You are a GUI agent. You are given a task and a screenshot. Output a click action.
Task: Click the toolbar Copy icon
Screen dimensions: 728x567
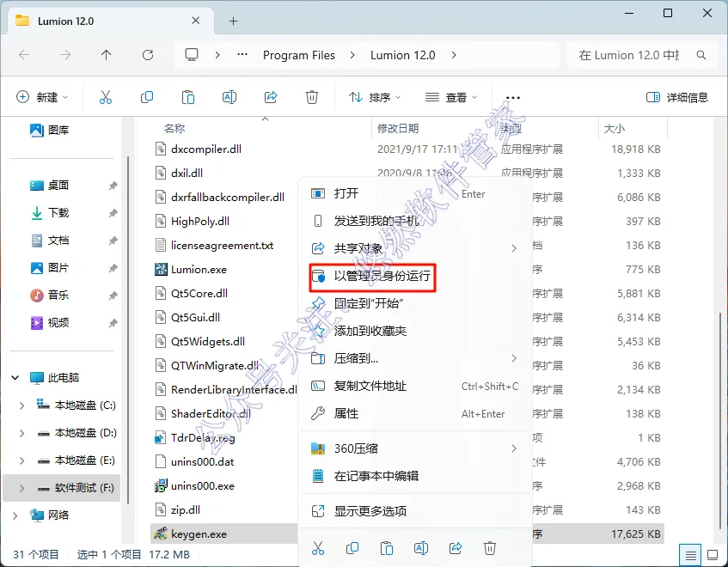(x=147, y=97)
